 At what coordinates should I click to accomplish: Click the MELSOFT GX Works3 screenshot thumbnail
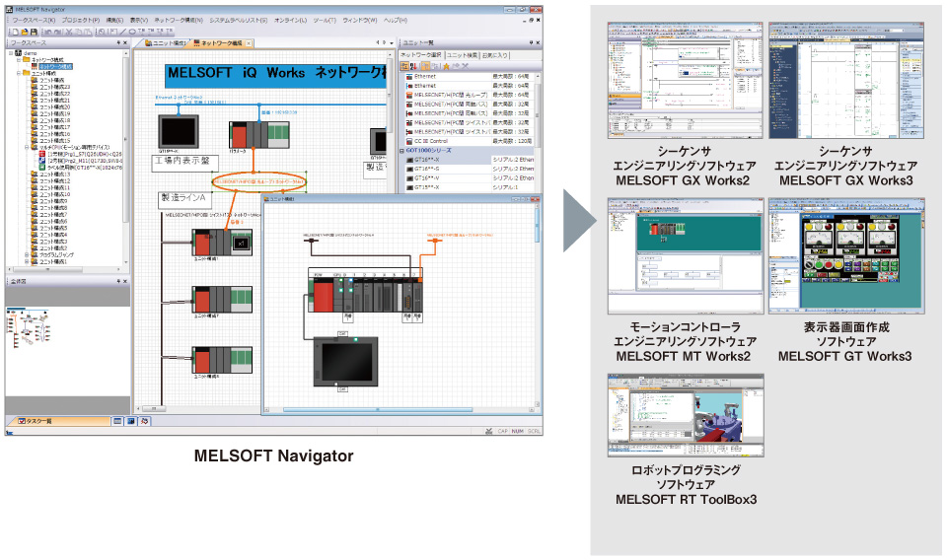[846, 80]
